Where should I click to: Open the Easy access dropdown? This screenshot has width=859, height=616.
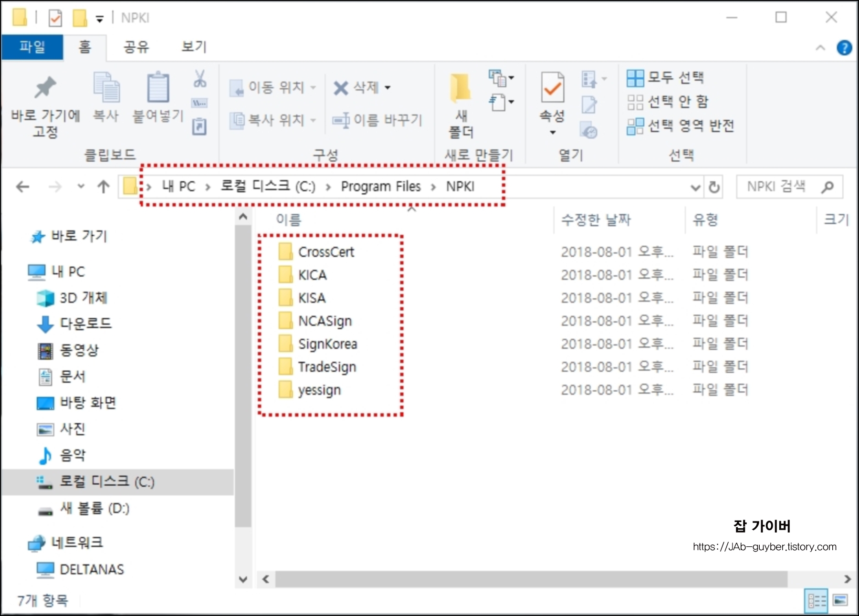(501, 102)
